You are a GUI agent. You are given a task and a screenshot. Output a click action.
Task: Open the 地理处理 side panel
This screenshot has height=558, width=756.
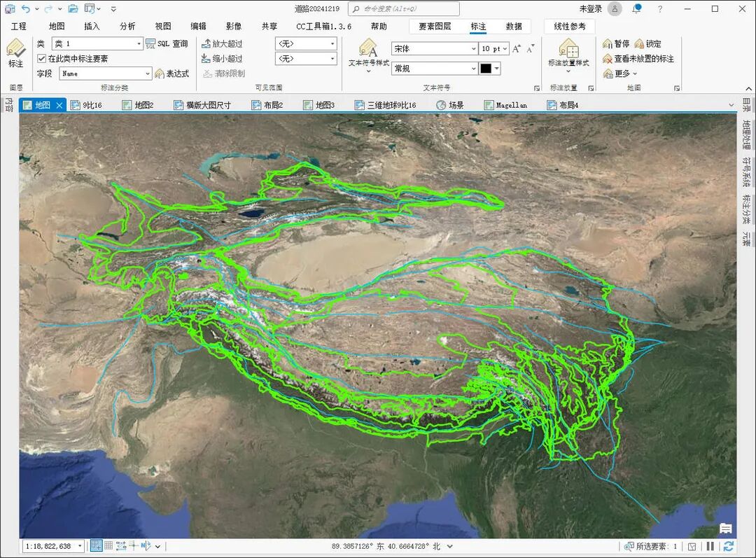point(746,134)
